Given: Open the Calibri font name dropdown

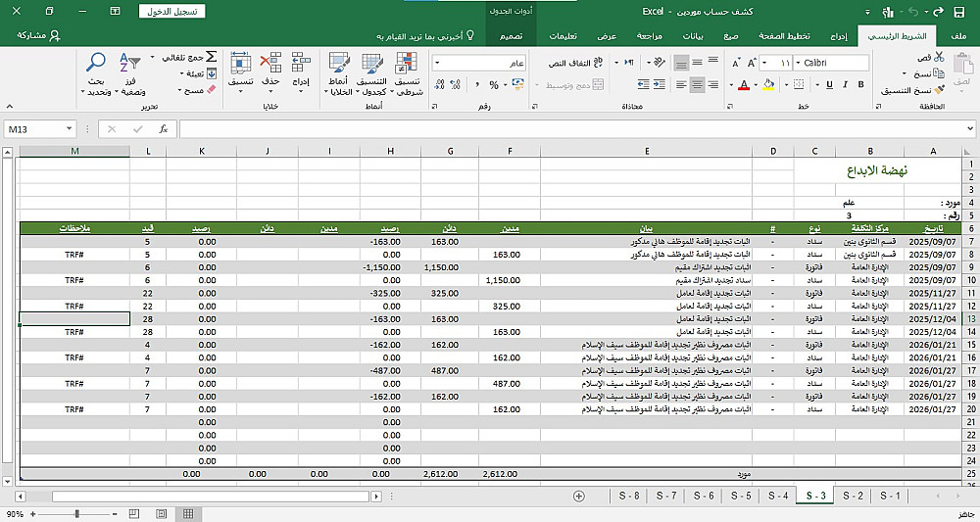Looking at the screenshot, I should point(798,63).
